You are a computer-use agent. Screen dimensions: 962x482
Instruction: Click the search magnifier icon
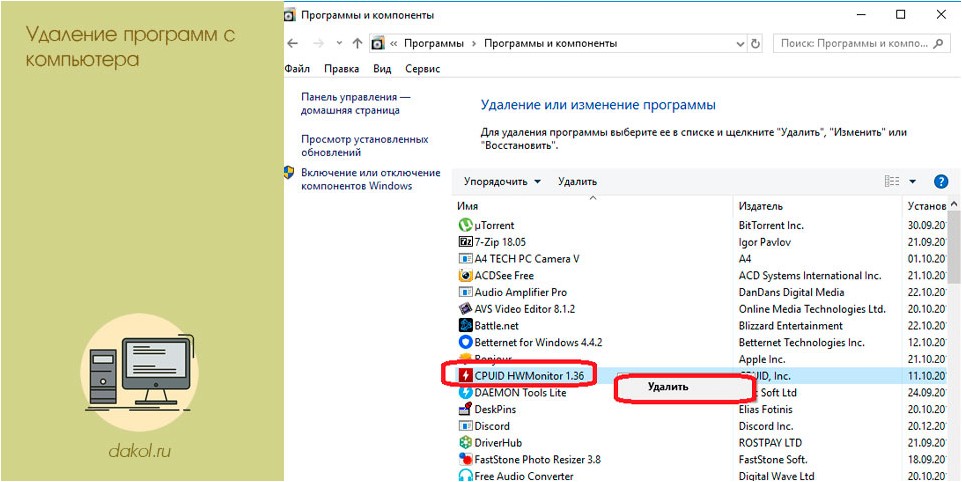(938, 44)
